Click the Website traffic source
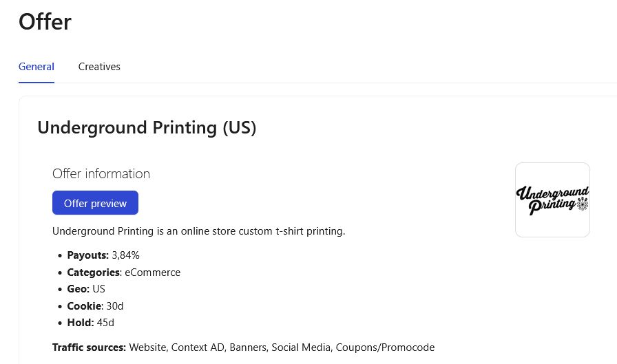 pyautogui.click(x=148, y=347)
